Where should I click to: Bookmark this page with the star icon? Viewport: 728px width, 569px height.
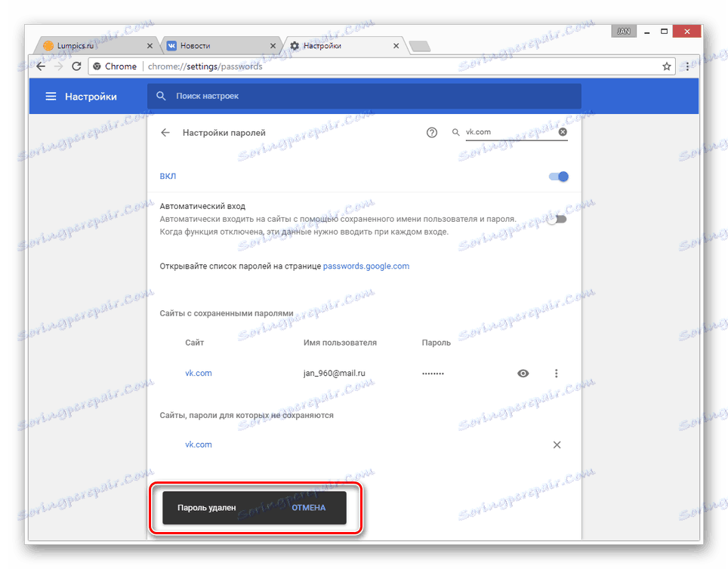pos(667,66)
